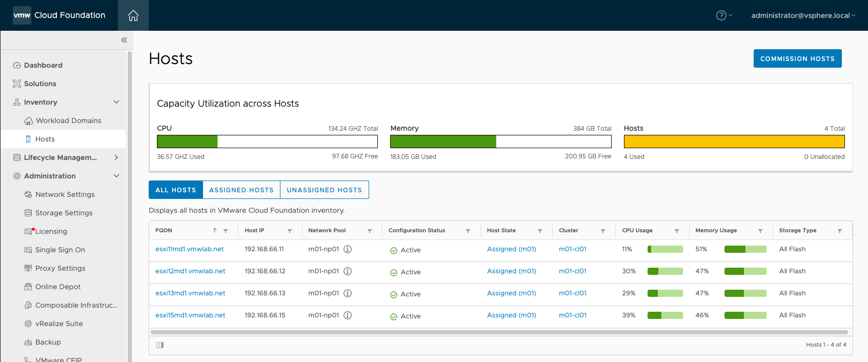Switch to Unassigned Hosts tab
The image size is (868, 362).
click(x=325, y=190)
